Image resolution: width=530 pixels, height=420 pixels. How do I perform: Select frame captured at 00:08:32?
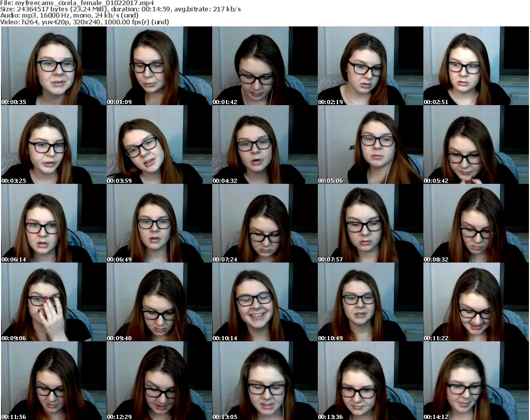[x=476, y=224]
